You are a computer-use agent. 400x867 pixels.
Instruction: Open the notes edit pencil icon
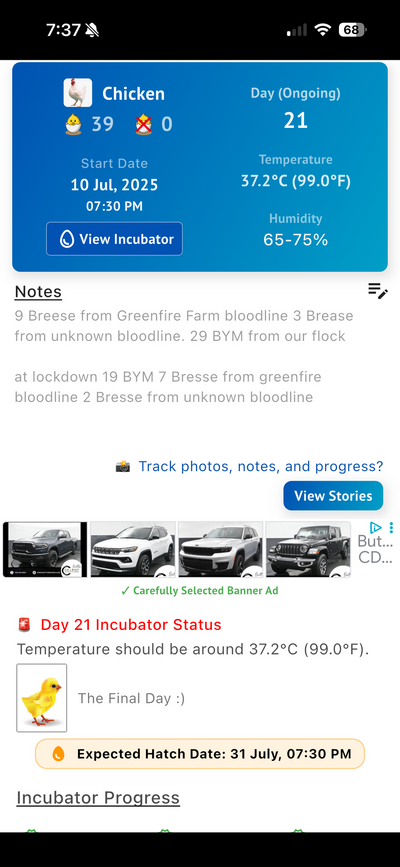coord(378,291)
